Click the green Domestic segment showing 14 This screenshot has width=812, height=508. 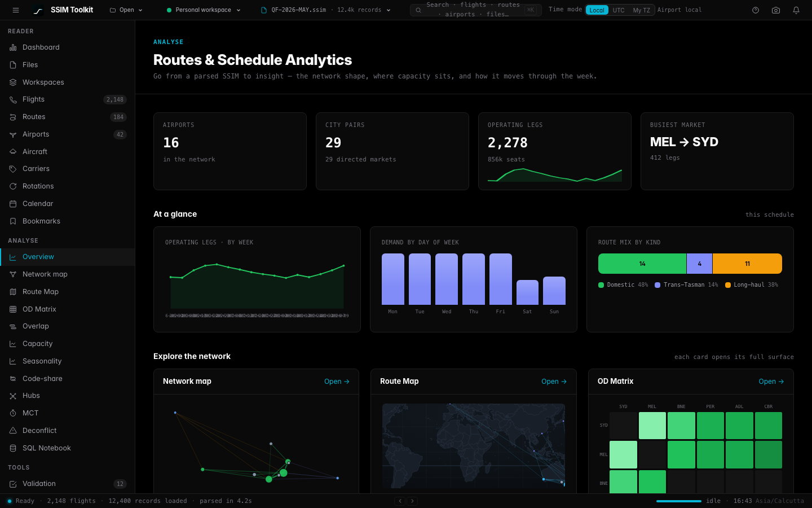642,264
